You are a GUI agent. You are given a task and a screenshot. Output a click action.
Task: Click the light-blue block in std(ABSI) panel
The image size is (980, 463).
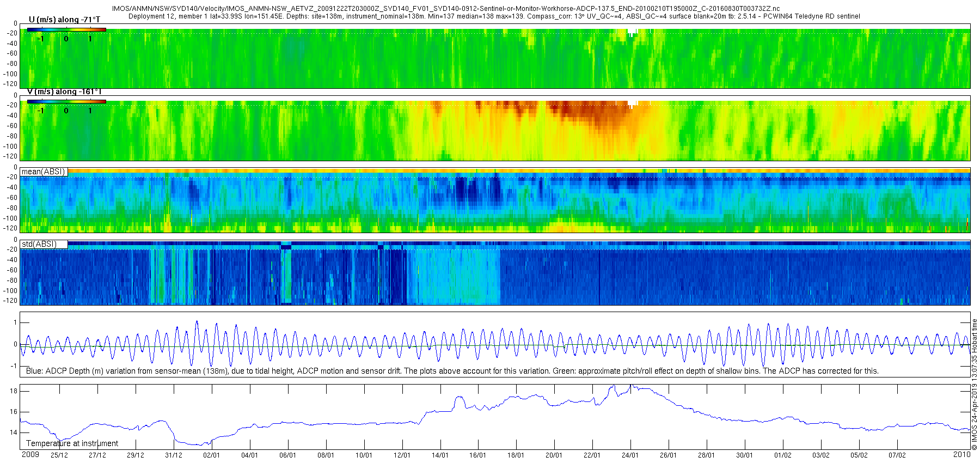(455, 277)
